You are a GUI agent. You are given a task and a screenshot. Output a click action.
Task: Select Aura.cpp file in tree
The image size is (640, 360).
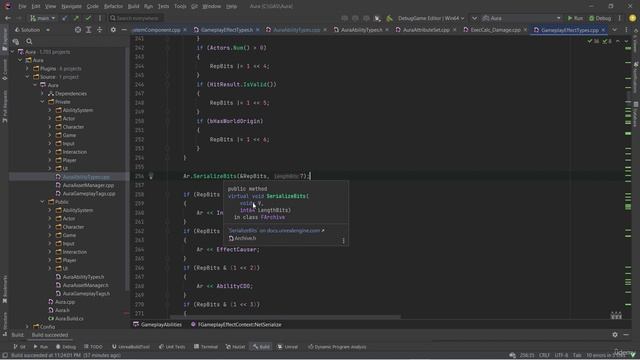click(x=64, y=302)
